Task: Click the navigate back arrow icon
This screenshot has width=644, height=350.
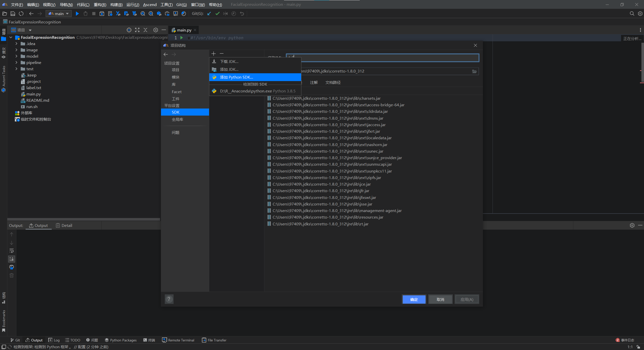Action: coord(166,54)
